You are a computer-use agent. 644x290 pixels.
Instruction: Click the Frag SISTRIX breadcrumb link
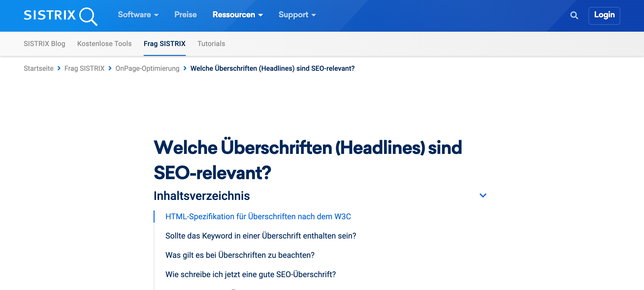coord(84,69)
